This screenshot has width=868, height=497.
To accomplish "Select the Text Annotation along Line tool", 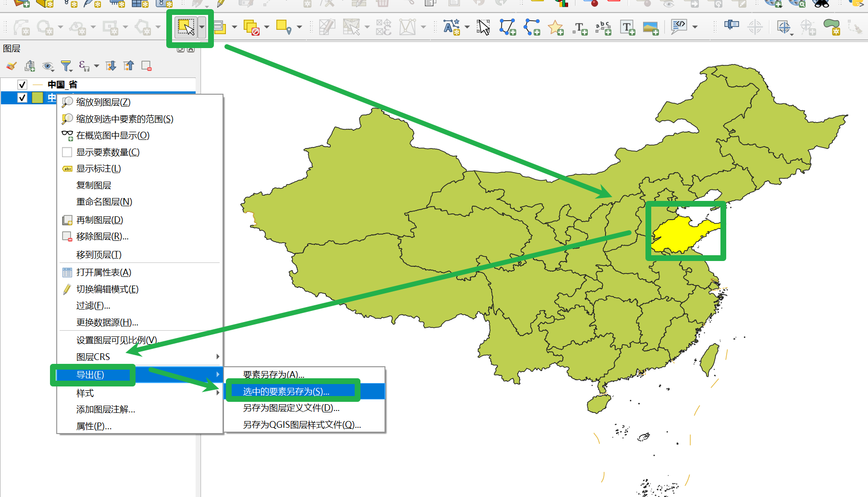I will click(x=603, y=28).
